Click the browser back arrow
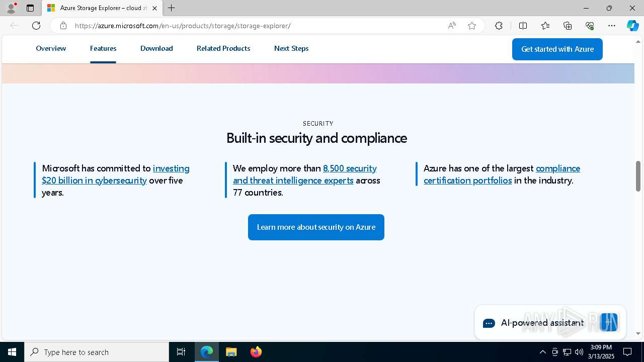This screenshot has height=362, width=644. click(14, 26)
